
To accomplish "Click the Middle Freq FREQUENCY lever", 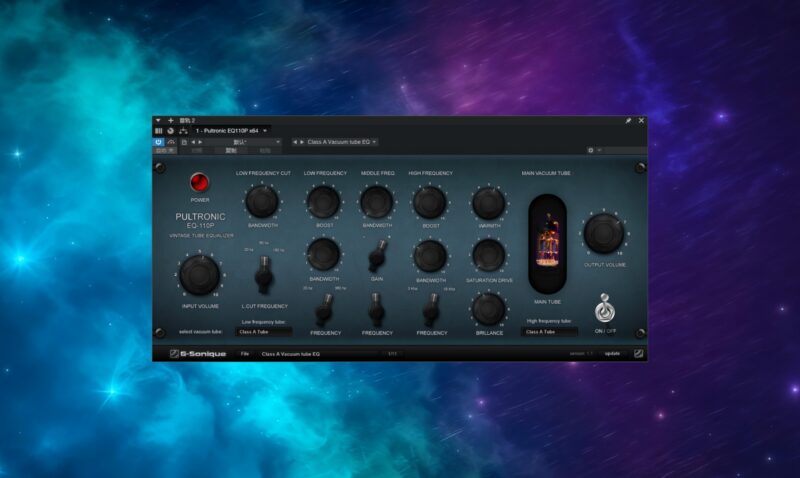I will tap(377, 310).
